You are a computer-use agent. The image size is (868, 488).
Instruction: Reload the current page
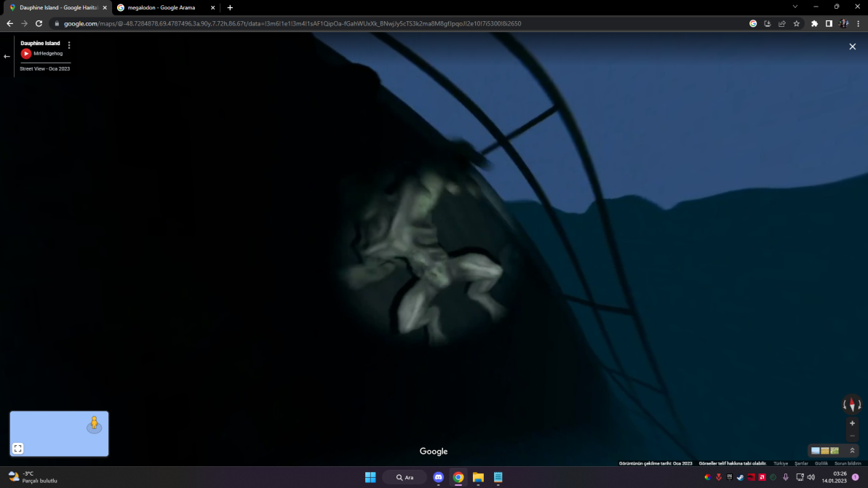coord(39,23)
